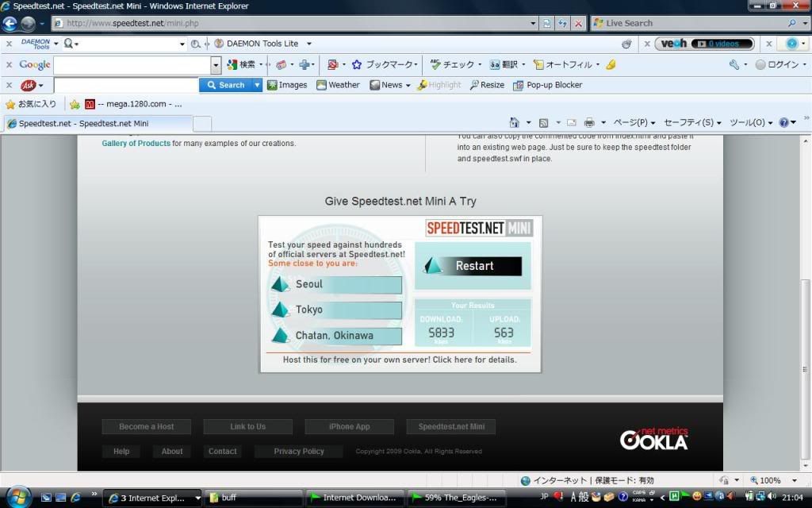Click the Internet Explorer quick launch icon
The width and height of the screenshot is (812, 508).
point(75,498)
